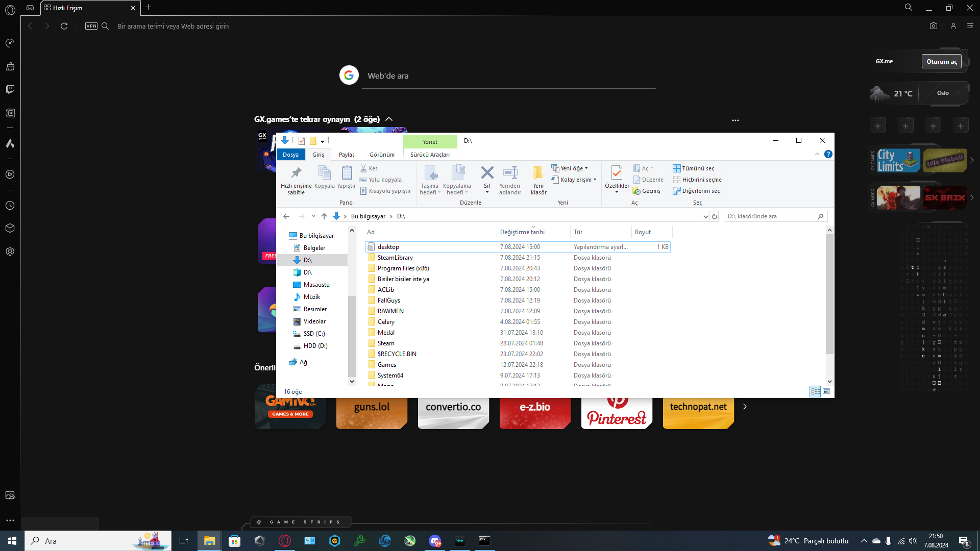
Task: Switch to large icons view toggle
Action: 826,391
